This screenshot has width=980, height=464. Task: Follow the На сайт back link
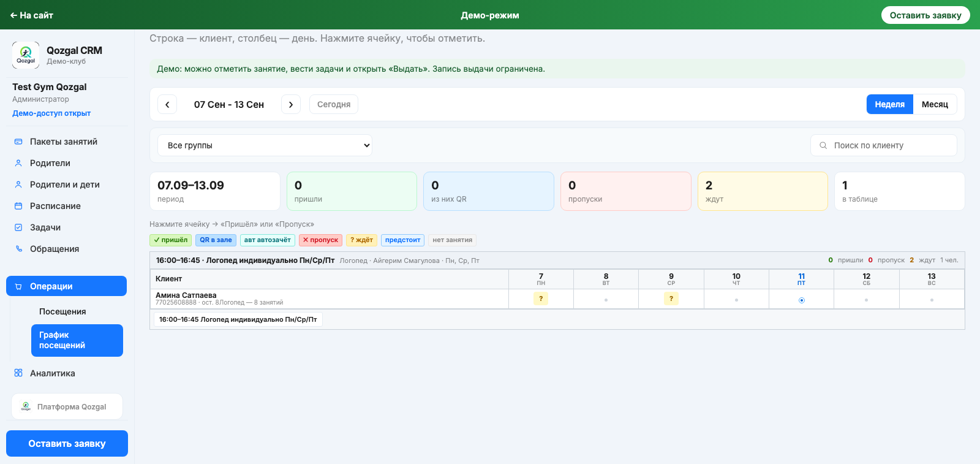pyautogui.click(x=32, y=15)
